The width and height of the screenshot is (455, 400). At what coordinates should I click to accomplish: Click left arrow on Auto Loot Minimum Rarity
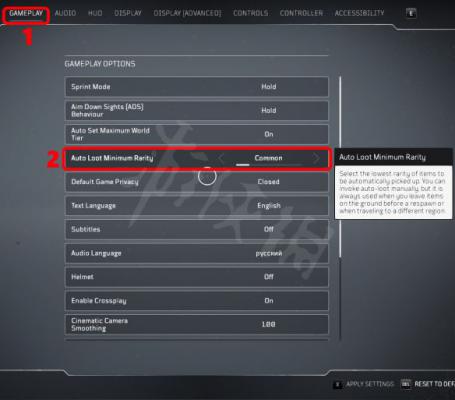click(221, 158)
